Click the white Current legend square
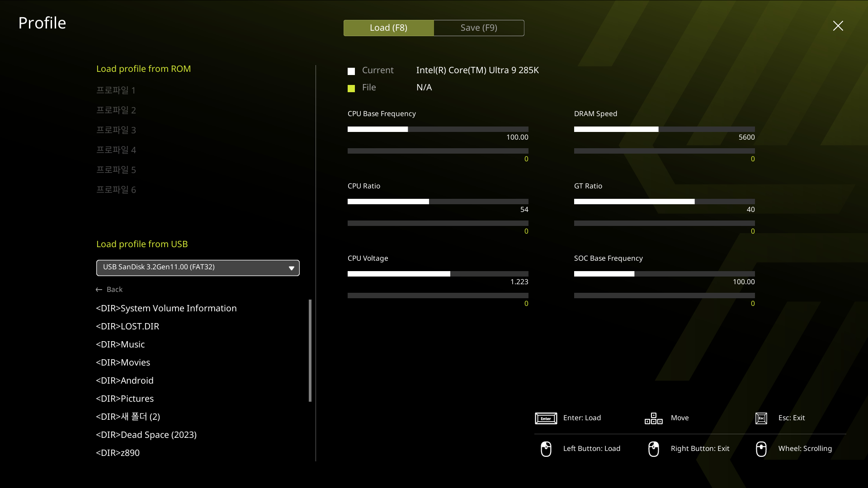This screenshot has width=868, height=488. click(x=351, y=71)
